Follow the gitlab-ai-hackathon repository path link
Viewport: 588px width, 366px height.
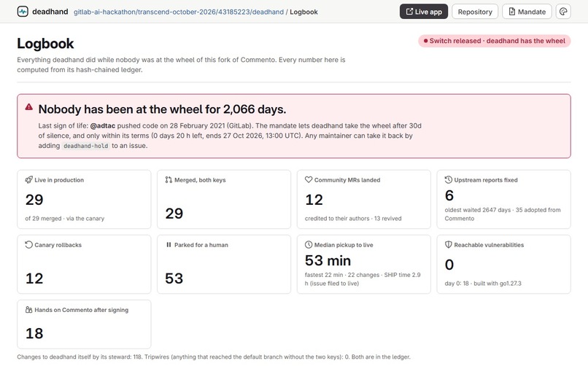point(179,12)
